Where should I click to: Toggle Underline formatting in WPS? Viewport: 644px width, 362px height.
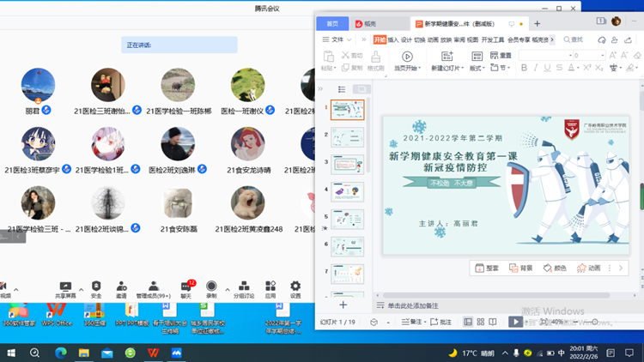pyautogui.click(x=547, y=68)
